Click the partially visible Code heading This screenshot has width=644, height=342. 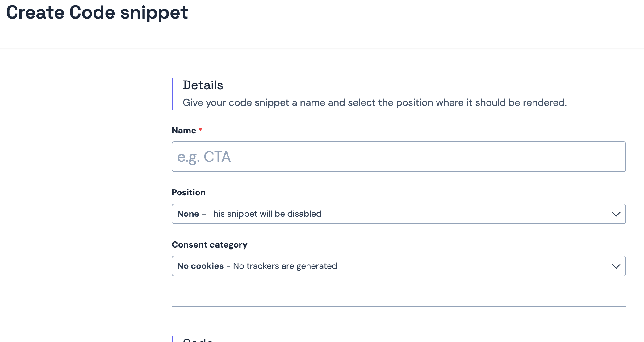click(198, 340)
